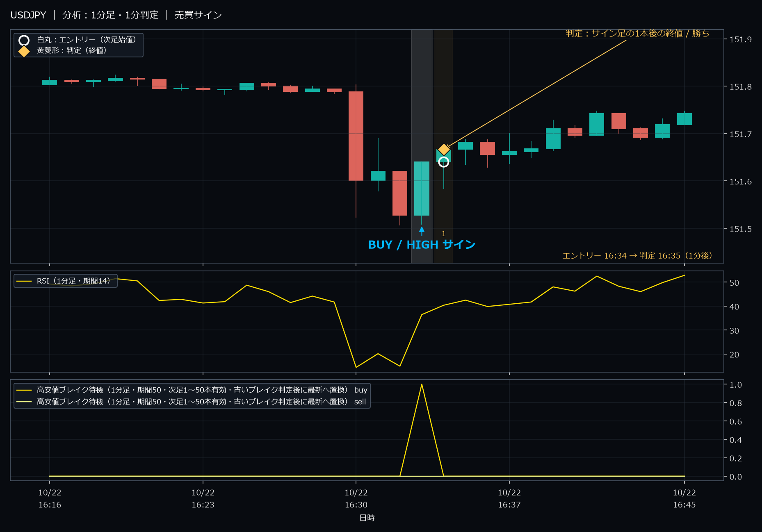Image resolution: width=762 pixels, height=532 pixels.
Task: Click the 高安値ブレイク待機 sell legend entry
Action: (191, 402)
